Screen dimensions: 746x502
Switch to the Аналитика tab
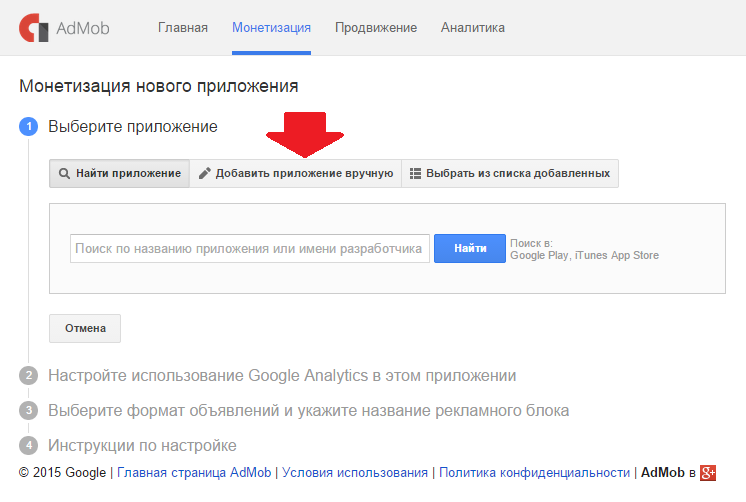coord(472,28)
